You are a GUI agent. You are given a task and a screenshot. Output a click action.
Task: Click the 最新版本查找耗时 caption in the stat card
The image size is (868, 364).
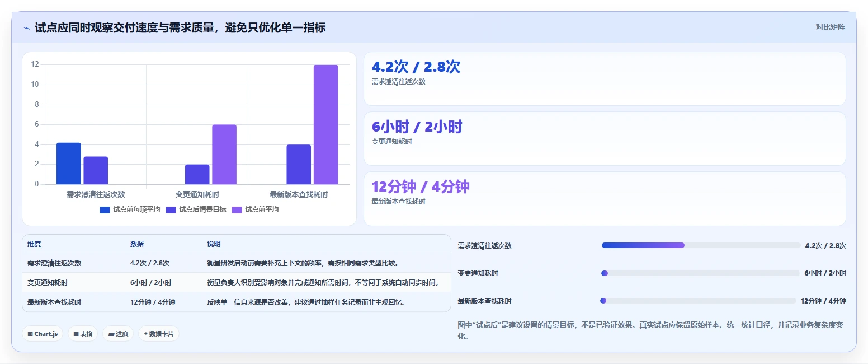398,202
